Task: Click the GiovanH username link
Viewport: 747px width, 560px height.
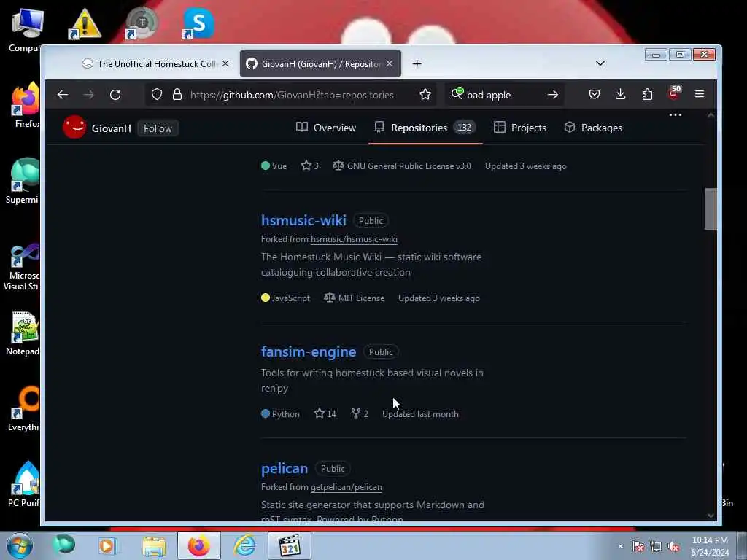Action: 111,128
